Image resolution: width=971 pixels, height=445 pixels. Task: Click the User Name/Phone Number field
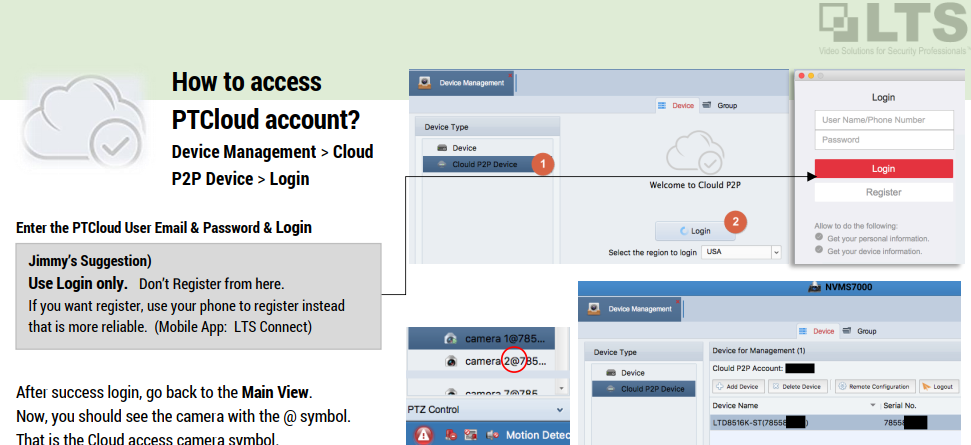883,120
